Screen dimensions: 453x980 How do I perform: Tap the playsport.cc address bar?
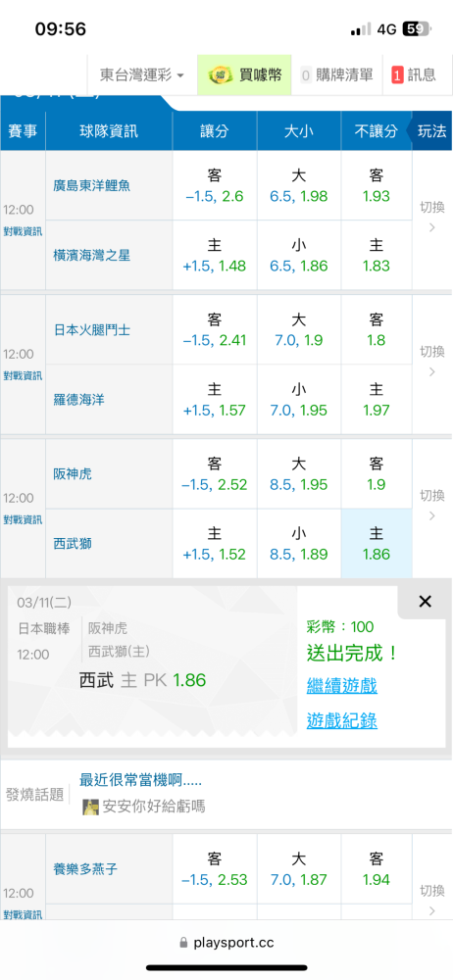(226, 943)
